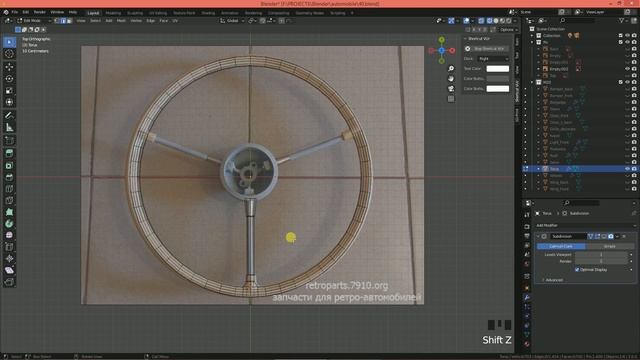Select the Extrude Region tool
640x360 pixels.
(9, 153)
